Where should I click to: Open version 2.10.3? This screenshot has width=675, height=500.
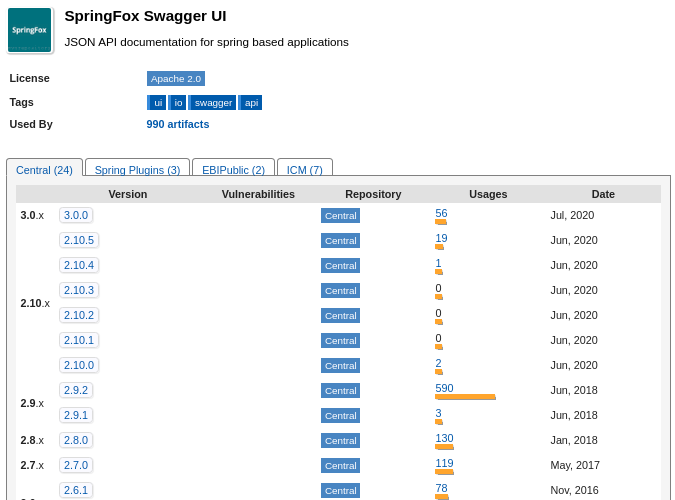coord(79,290)
